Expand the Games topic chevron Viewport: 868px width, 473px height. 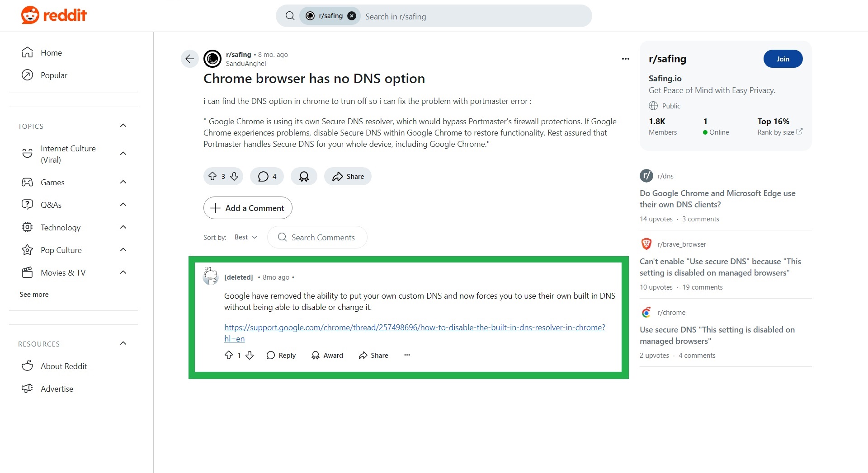tap(123, 182)
